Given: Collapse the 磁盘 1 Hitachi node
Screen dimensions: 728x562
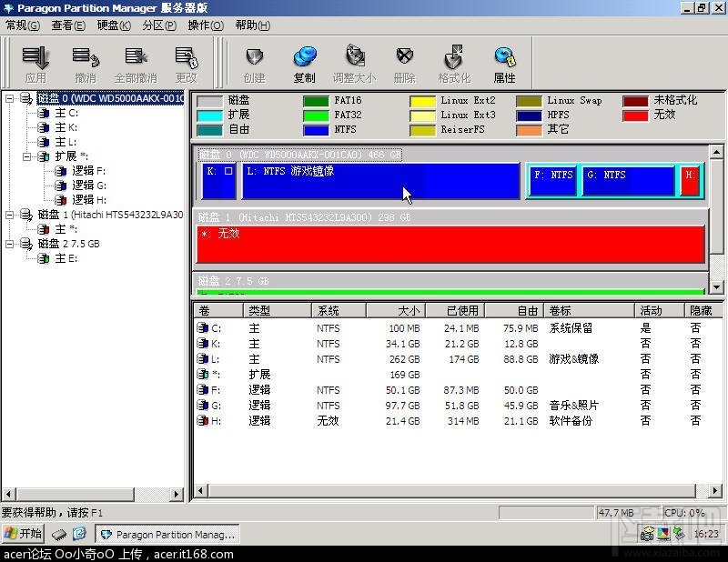Looking at the screenshot, I should (11, 215).
